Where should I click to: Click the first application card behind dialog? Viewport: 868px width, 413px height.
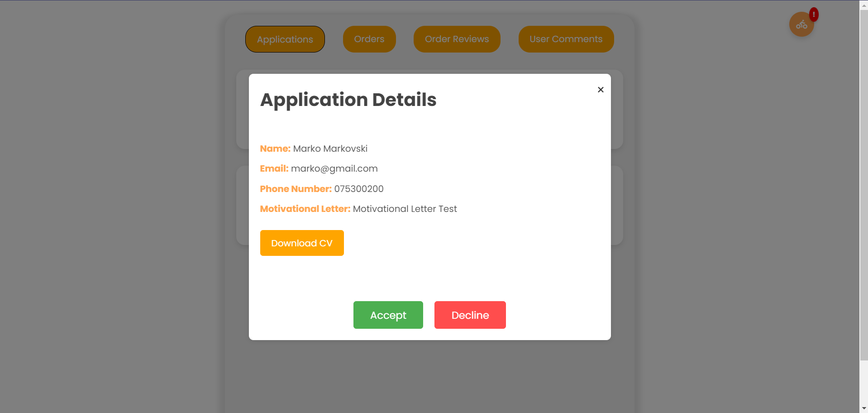click(x=617, y=109)
